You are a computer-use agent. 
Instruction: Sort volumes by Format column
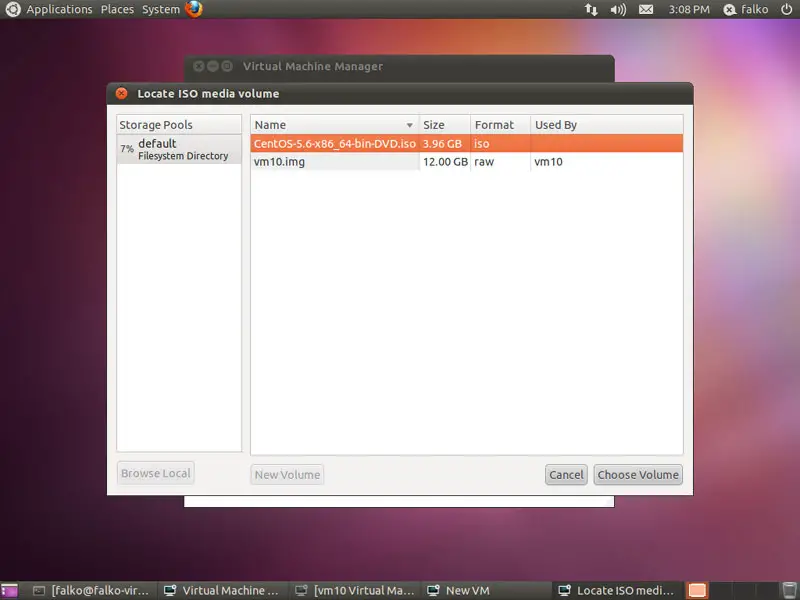500,124
